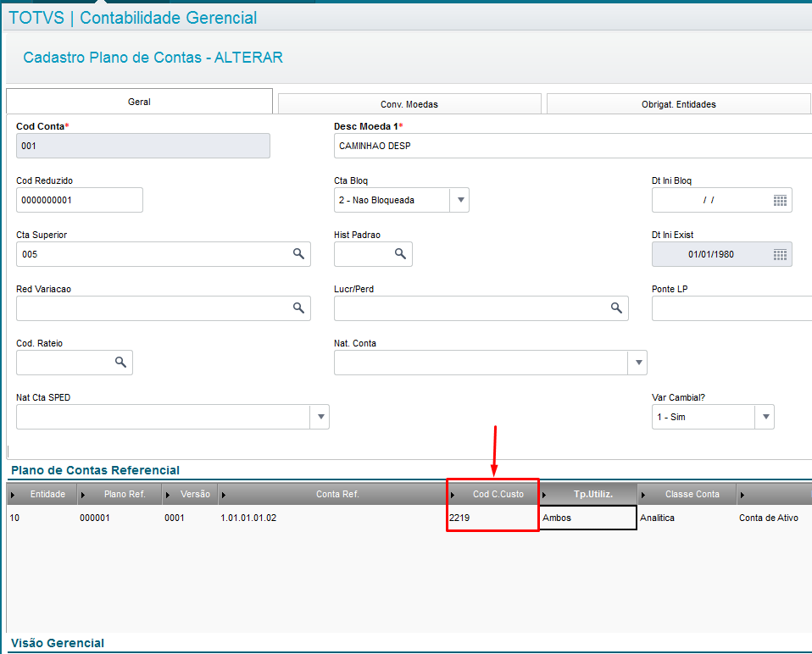Select the Entidade cell with value 10

42,518
